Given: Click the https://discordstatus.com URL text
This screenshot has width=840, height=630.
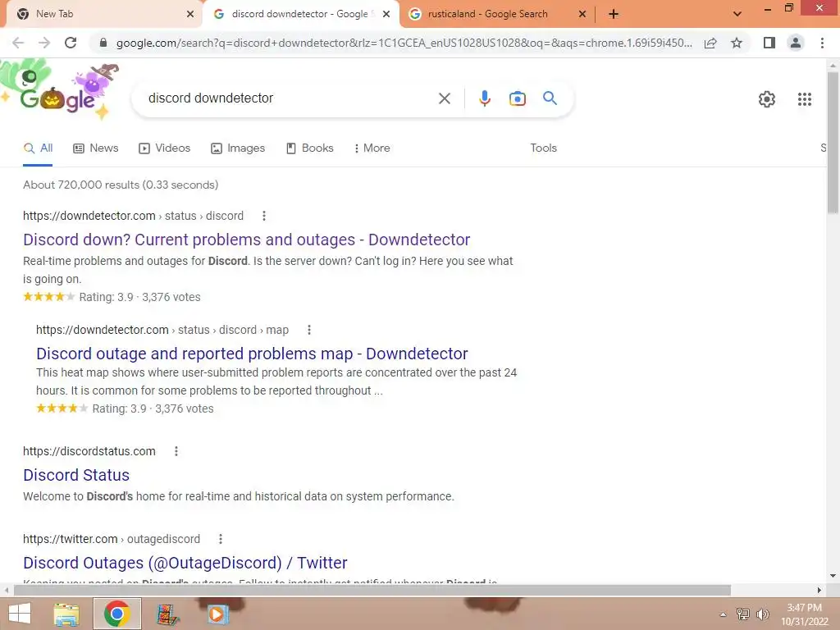Looking at the screenshot, I should pos(89,452).
